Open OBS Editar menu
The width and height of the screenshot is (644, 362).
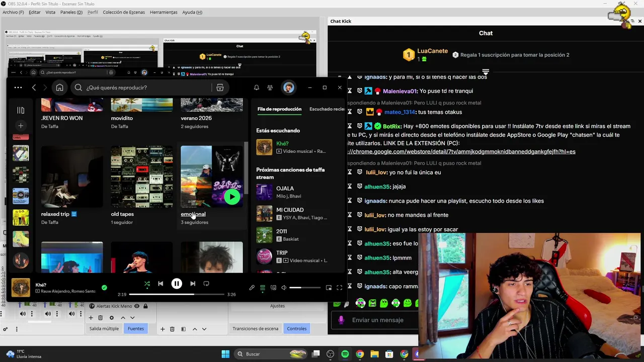pos(35,12)
